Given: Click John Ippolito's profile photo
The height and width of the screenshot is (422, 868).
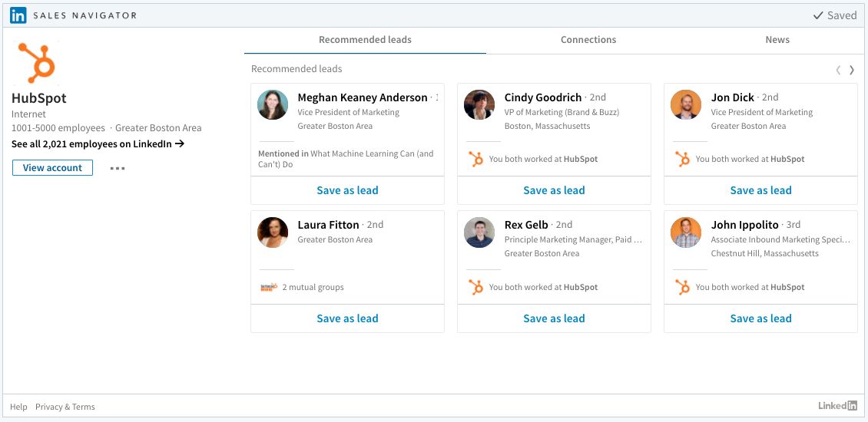Looking at the screenshot, I should coord(686,232).
